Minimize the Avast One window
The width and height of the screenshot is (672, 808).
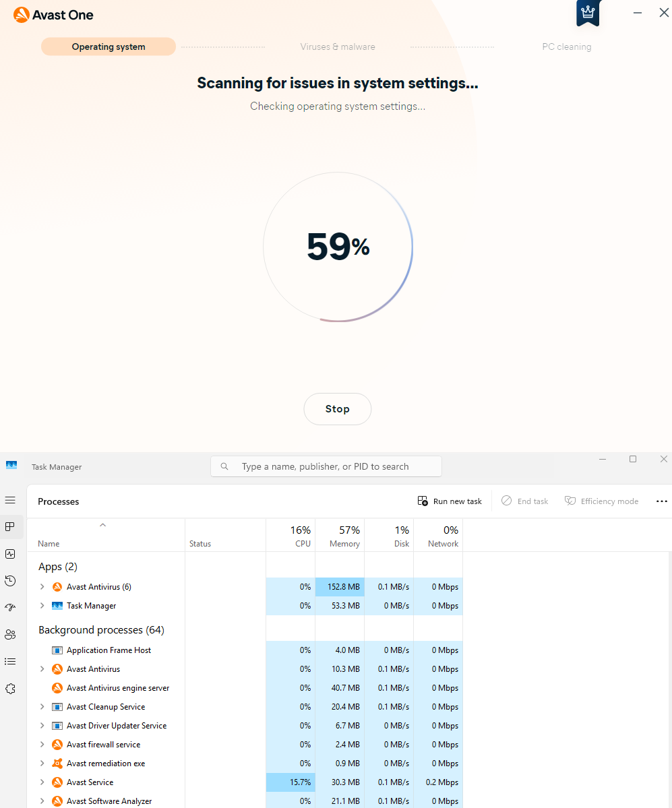[638, 13]
